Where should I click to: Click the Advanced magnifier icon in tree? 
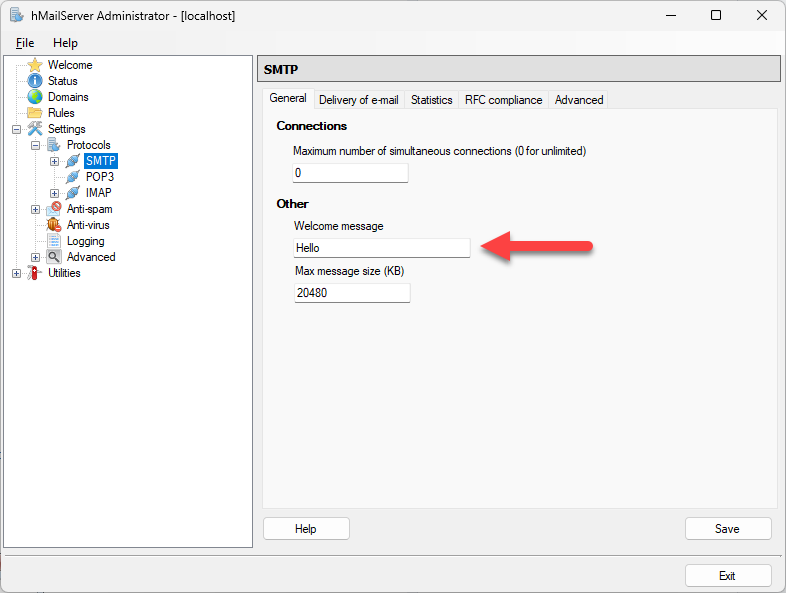pos(54,257)
